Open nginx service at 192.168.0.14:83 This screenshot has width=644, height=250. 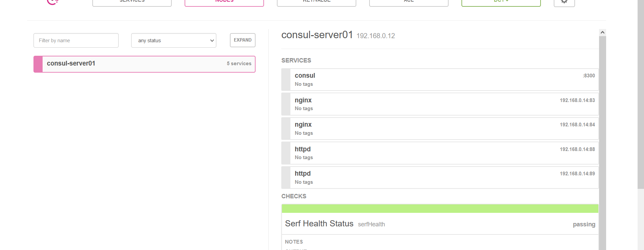pyautogui.click(x=440, y=104)
